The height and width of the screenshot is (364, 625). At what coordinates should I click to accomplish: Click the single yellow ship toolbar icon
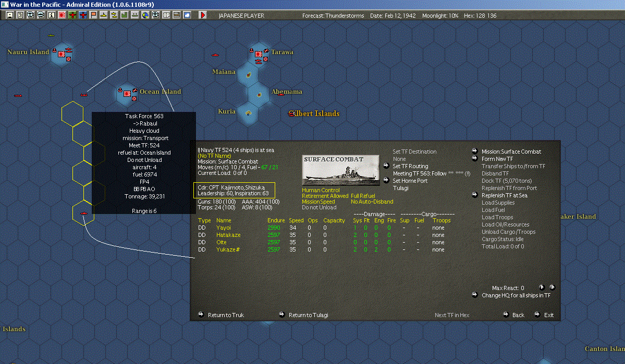103,15
